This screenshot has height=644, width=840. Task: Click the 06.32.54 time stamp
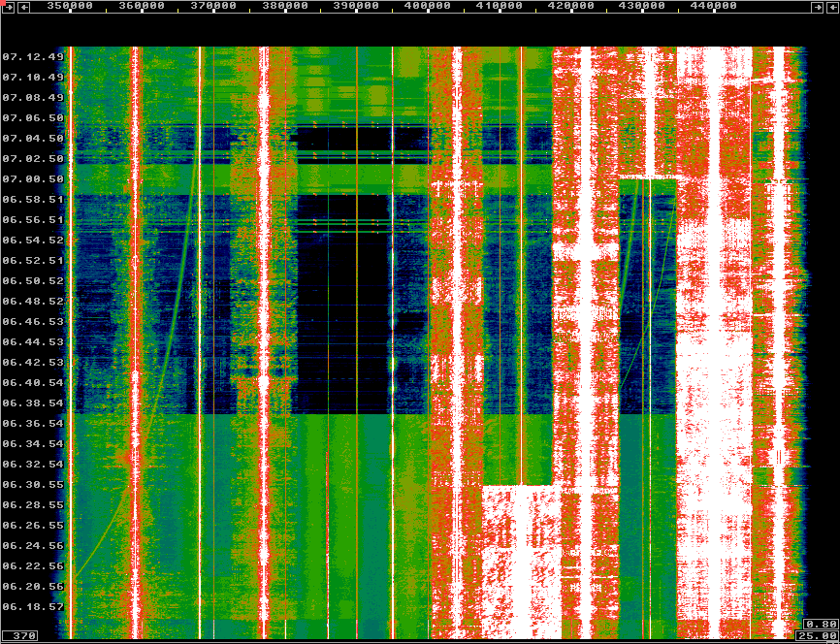click(33, 464)
